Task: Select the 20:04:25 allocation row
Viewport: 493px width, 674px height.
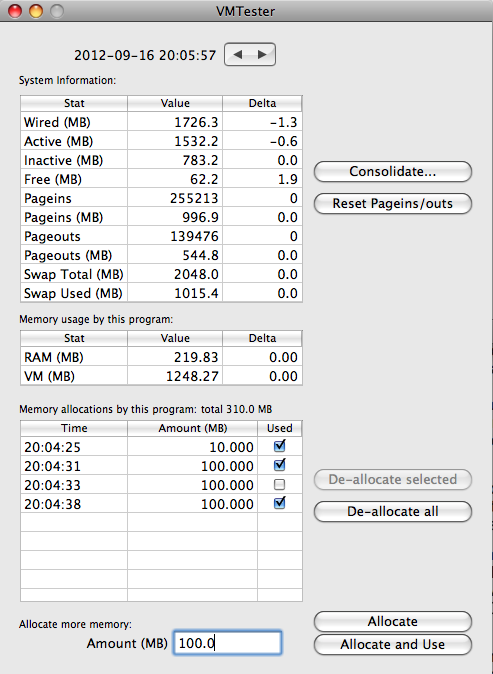Action: pyautogui.click(x=161, y=447)
